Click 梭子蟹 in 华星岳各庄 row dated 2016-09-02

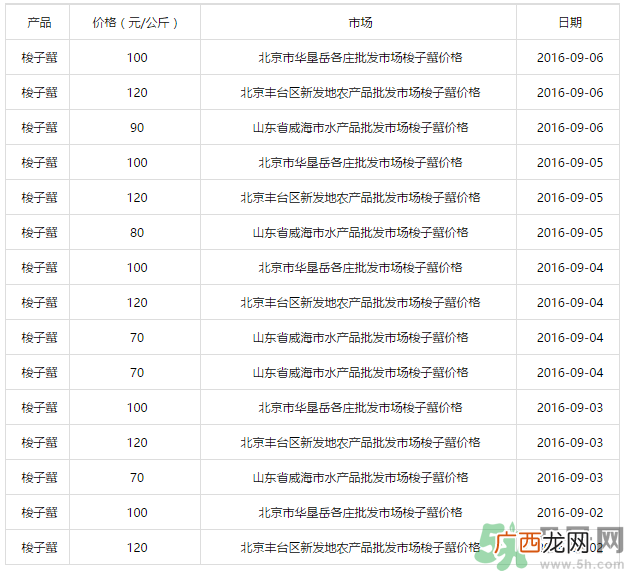point(39,513)
